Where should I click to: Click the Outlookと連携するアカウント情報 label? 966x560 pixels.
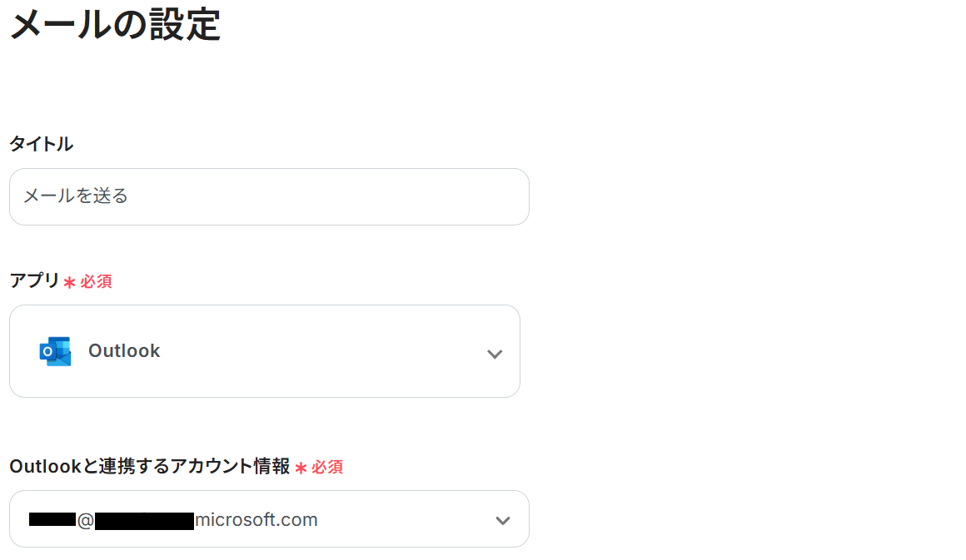(149, 467)
